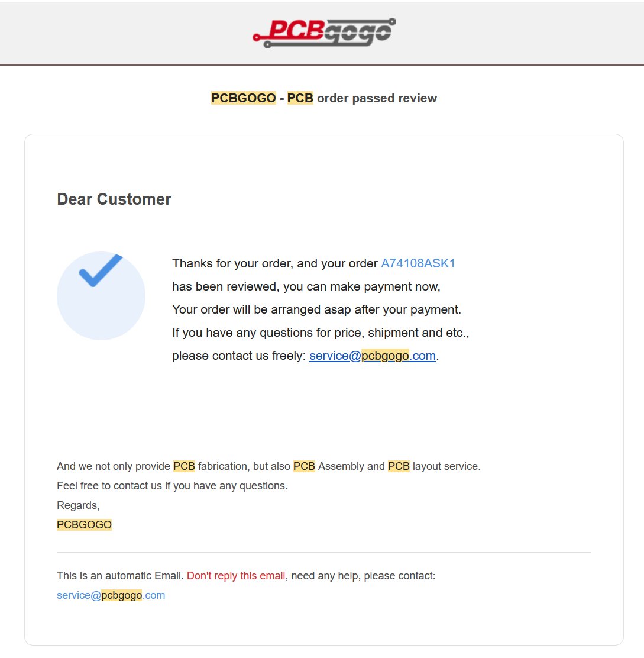
Task: Click the 'Dear Customer' heading
Action: (x=114, y=199)
